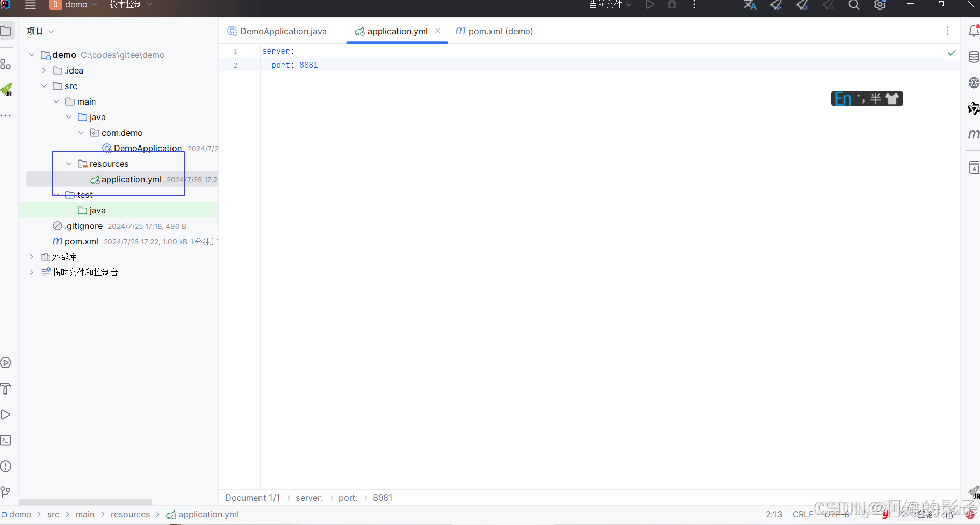This screenshot has height=525, width=980.
Task: Expand the .idea folder
Action: point(44,70)
